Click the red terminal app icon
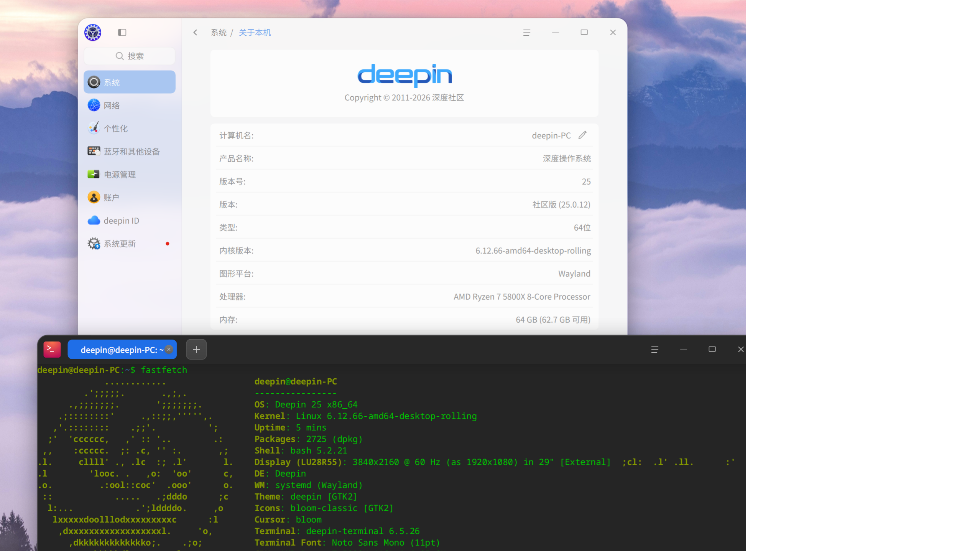Screen dimensions: 980x551 pyautogui.click(x=52, y=350)
